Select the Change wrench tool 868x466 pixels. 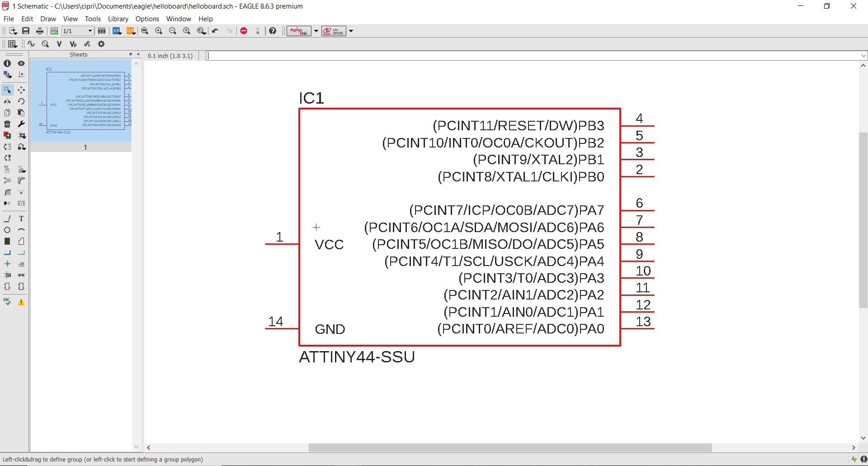pos(21,124)
